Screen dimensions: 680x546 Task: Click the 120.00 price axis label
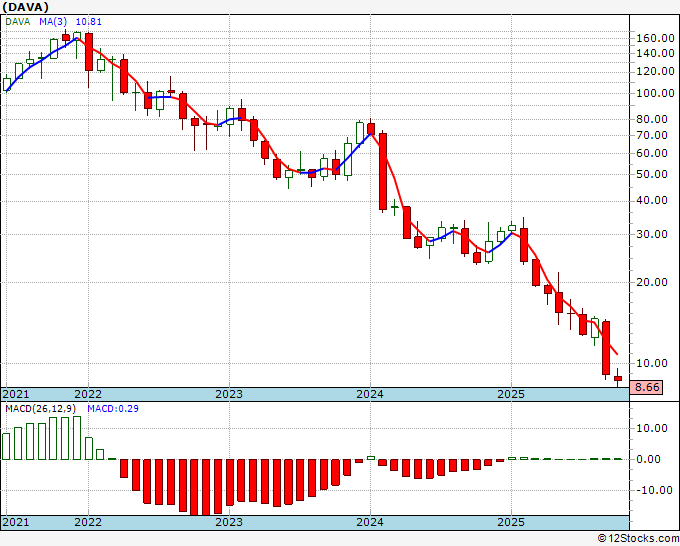click(x=655, y=72)
